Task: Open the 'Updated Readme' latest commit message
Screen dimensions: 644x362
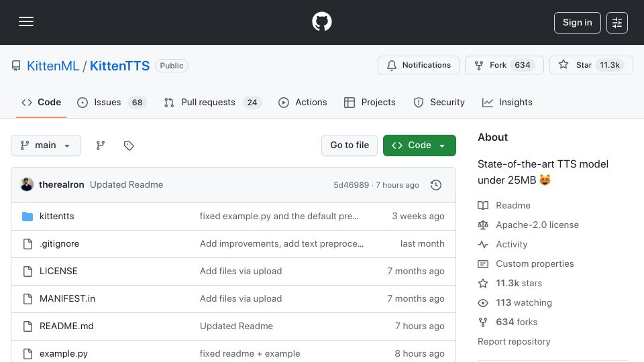Action: pos(127,185)
